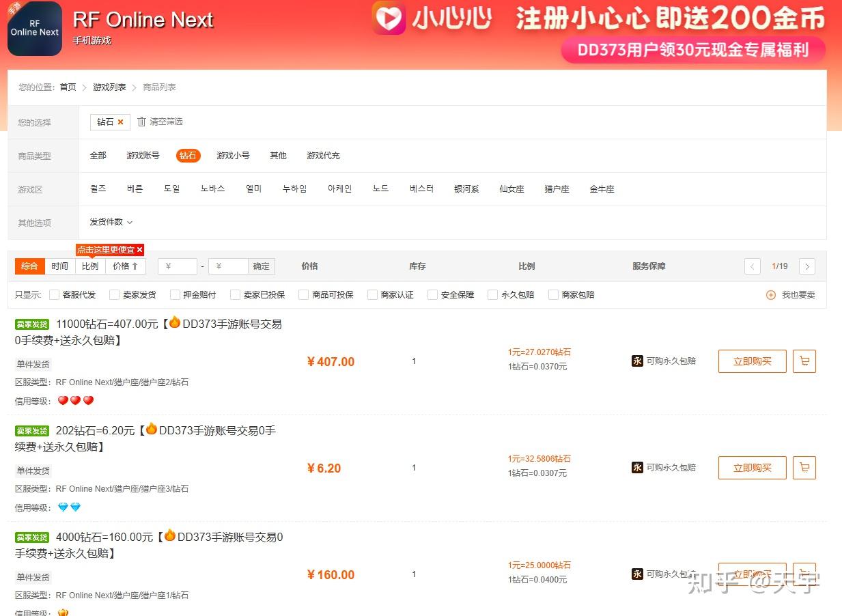Click the cart icon beside the ¥6.20 listing

point(804,468)
